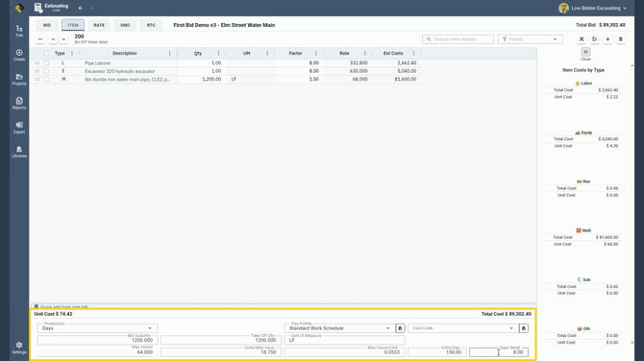Click the Units/Day input field
644x361 pixels.
point(437,352)
